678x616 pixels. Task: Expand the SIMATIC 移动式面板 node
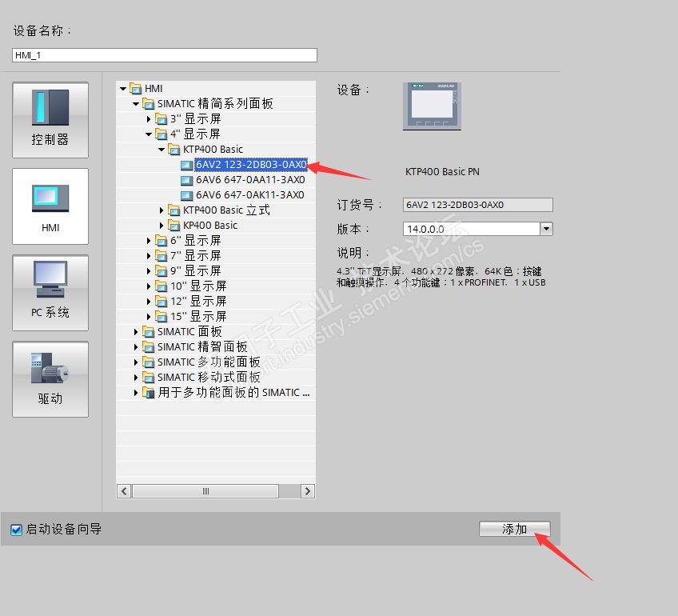tap(136, 378)
